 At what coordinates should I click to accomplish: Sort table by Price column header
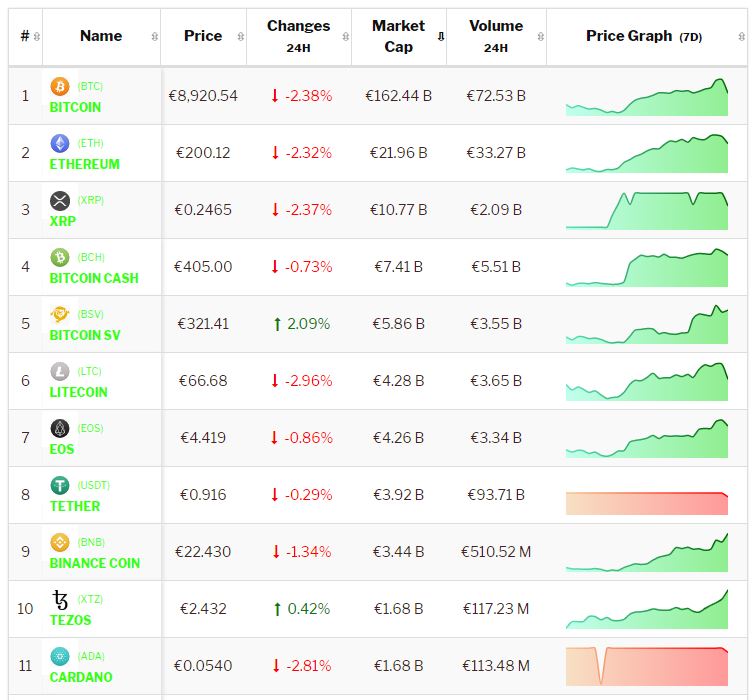click(203, 36)
